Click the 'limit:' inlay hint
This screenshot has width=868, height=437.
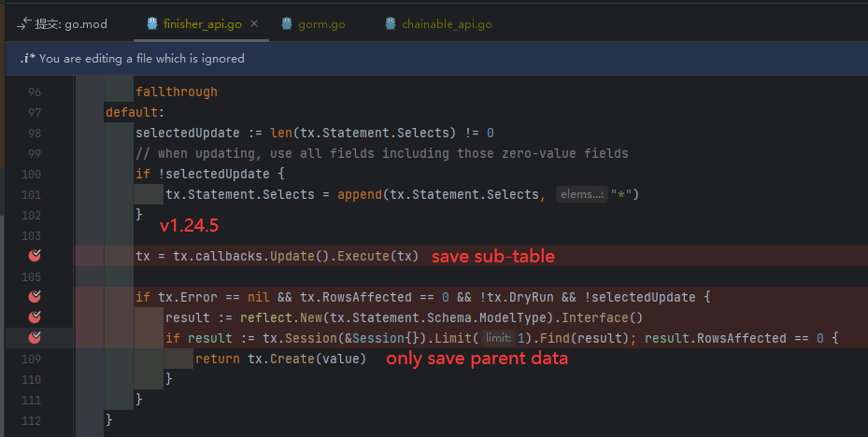point(498,337)
